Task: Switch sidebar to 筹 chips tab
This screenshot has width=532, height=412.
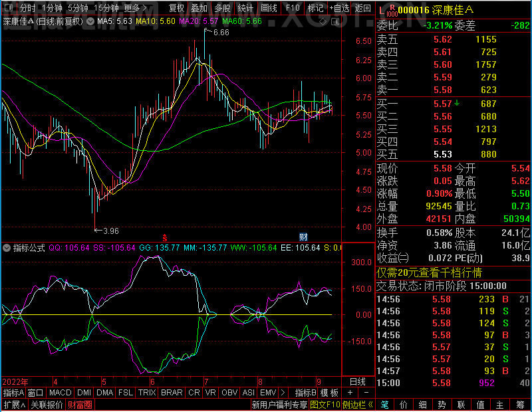Action: (520, 405)
